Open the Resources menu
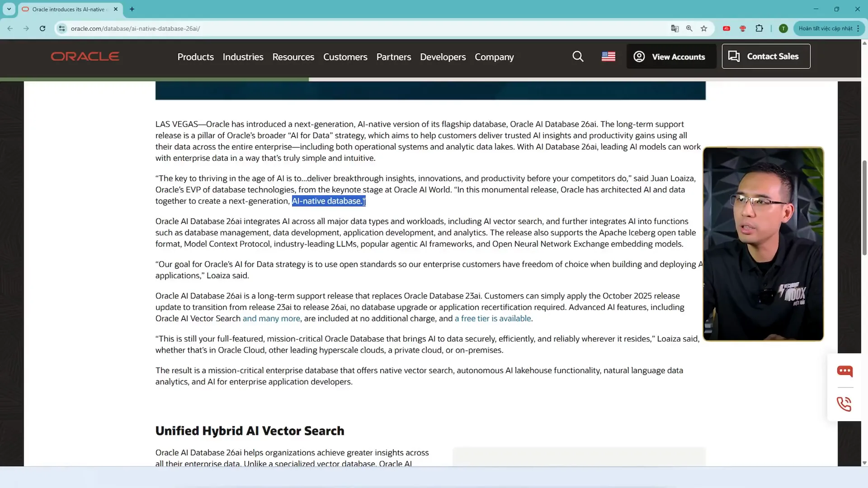The image size is (868, 488). pos(293,57)
